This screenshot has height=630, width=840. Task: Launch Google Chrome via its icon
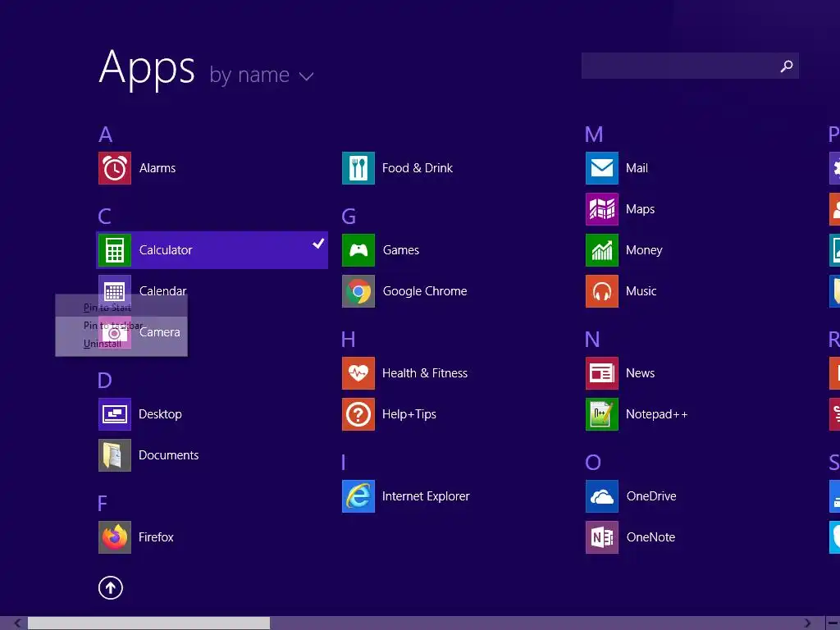(358, 291)
